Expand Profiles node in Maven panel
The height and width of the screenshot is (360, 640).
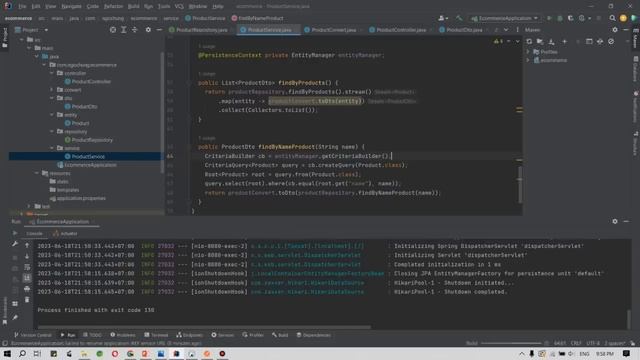pos(528,52)
